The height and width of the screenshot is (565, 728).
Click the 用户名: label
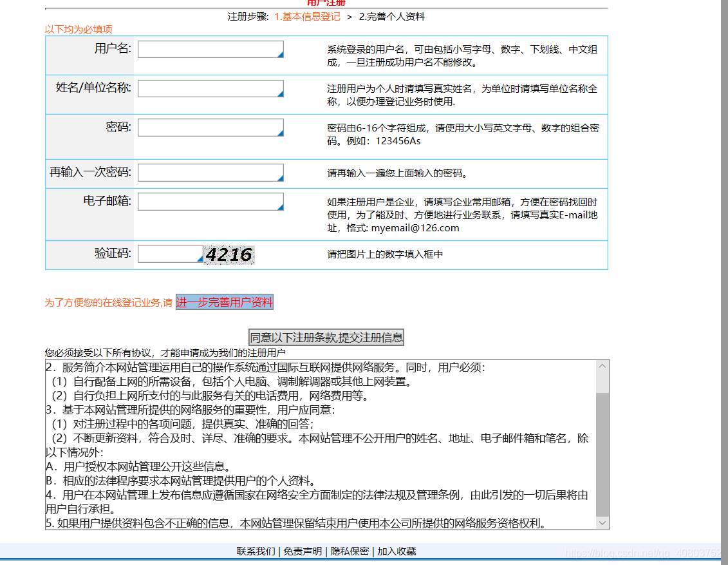[x=113, y=48]
